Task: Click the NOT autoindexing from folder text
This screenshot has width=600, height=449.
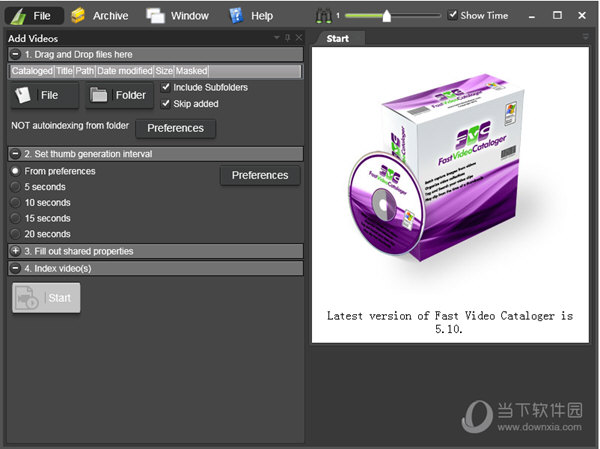Action: (x=70, y=126)
